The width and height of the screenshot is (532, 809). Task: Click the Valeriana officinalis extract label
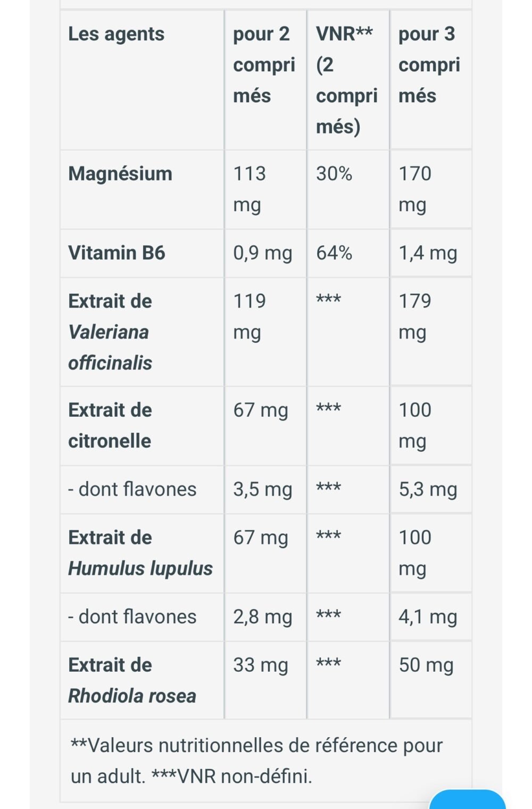click(x=110, y=332)
